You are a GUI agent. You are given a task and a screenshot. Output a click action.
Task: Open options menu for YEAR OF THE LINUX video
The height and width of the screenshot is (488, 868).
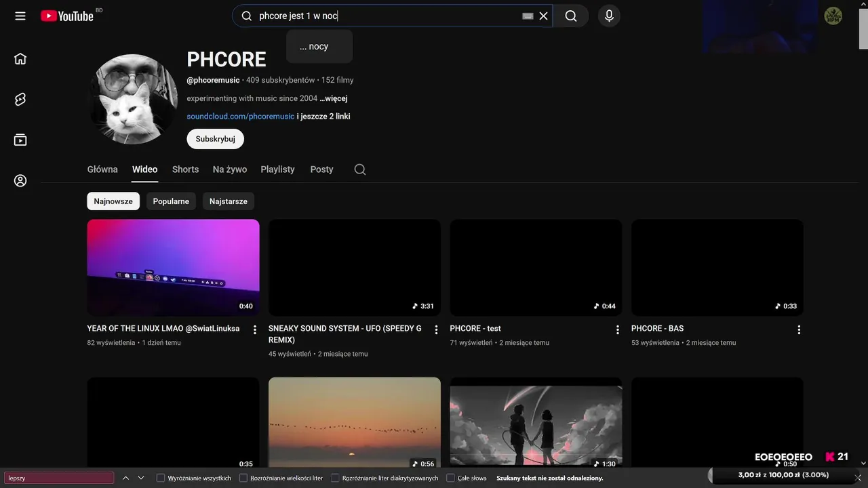[255, 329]
